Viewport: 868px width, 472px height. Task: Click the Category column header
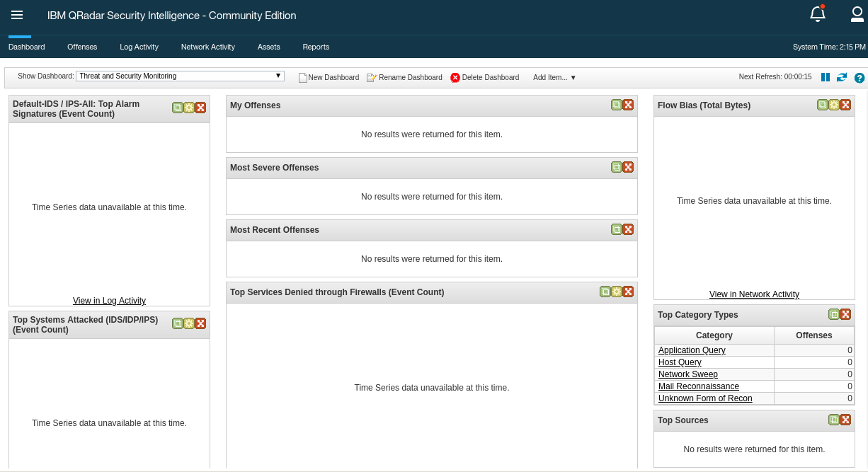tap(714, 335)
